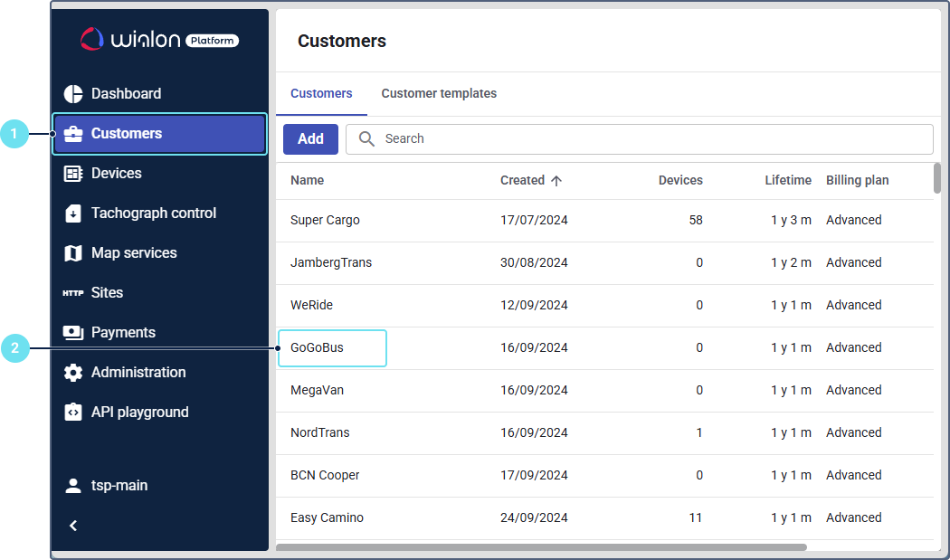The image size is (950, 560).
Task: Click the Map services map icon
Action: (x=73, y=253)
